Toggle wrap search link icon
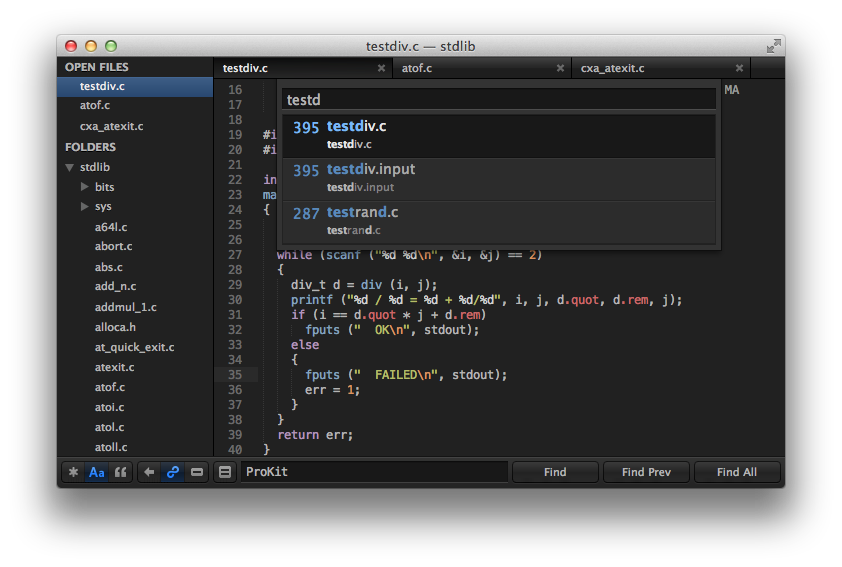Image resolution: width=842 pixels, height=567 pixels. click(173, 472)
